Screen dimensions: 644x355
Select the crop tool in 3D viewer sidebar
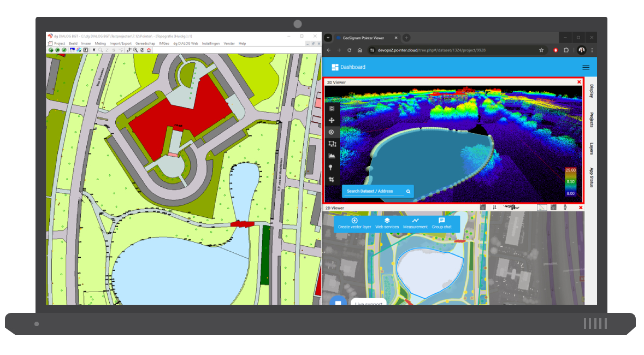pyautogui.click(x=332, y=180)
